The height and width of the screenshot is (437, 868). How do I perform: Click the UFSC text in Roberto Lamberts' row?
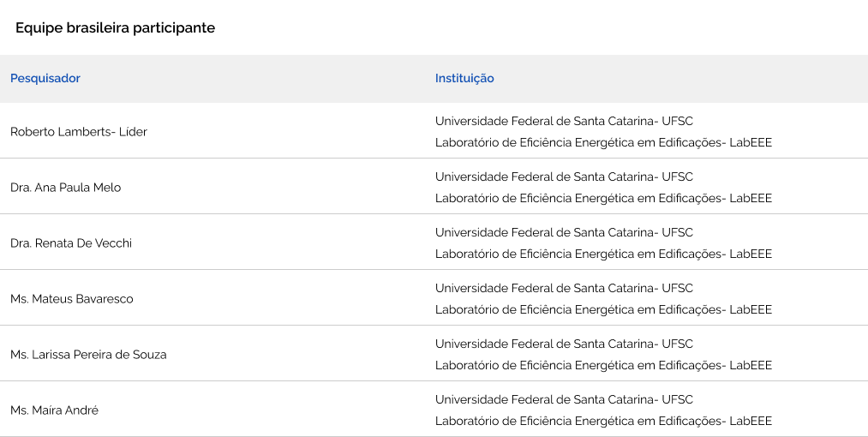tap(677, 121)
